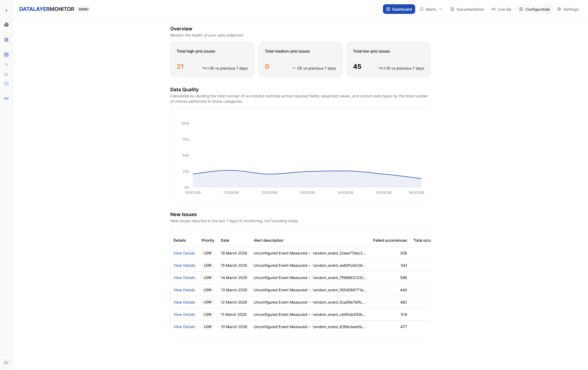Click the LOW badge on 10 March row

click(x=208, y=327)
